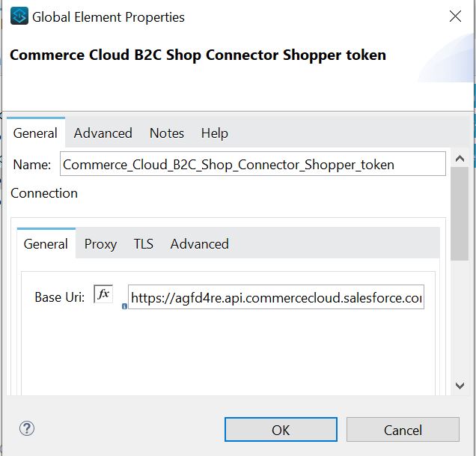476x456 pixels.
Task: Switch to the outer Advanced tab
Action: pos(103,133)
